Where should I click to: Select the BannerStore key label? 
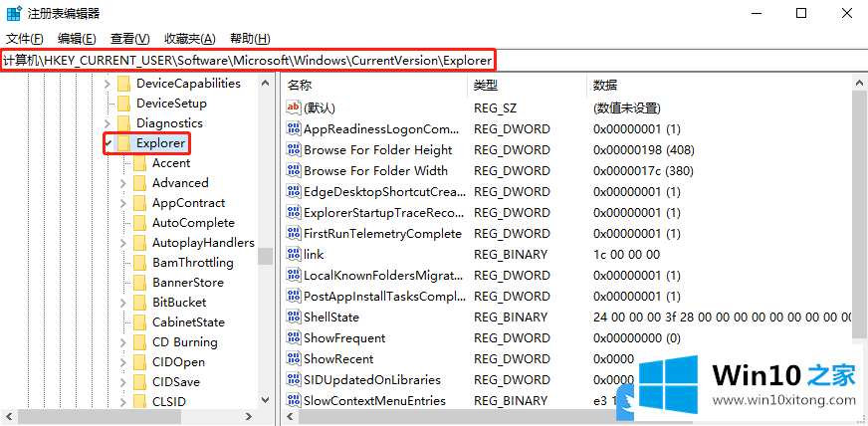188,283
